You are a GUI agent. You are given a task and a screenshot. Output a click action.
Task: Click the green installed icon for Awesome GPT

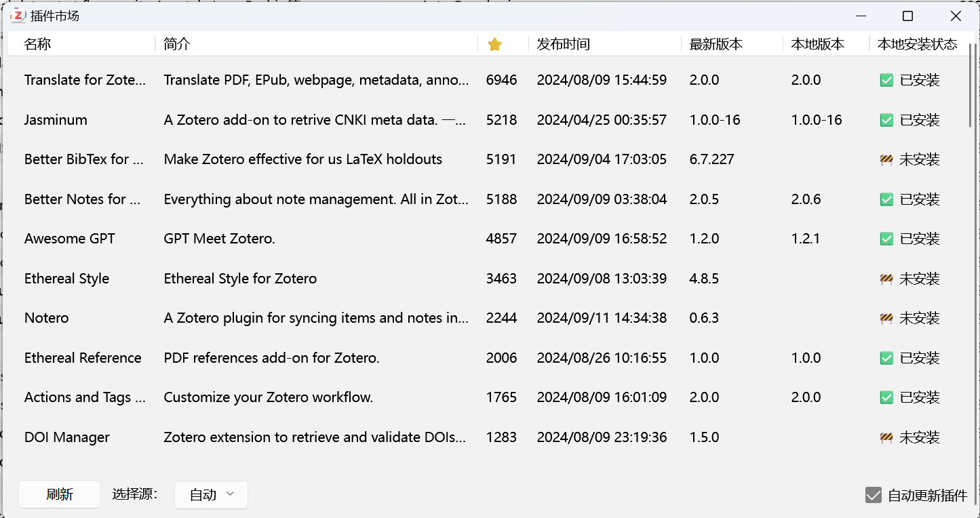[x=886, y=239]
